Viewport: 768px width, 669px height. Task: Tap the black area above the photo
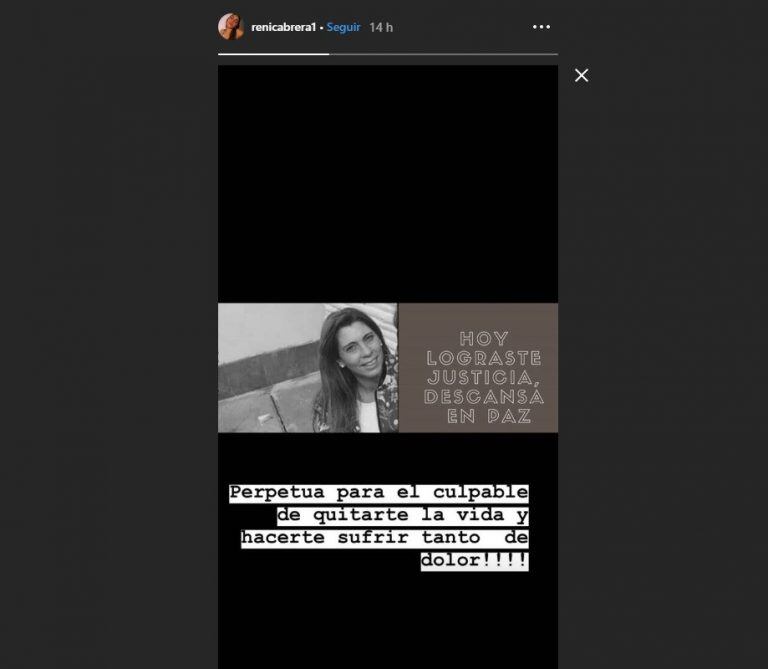click(x=388, y=184)
